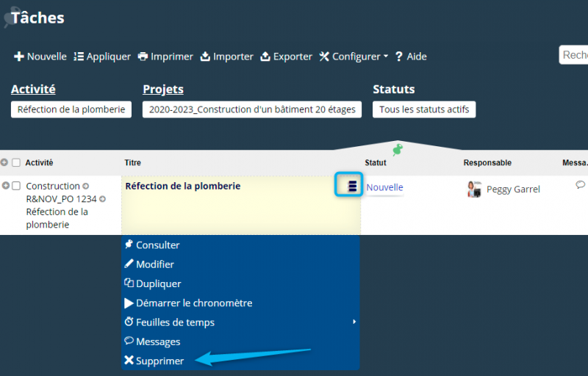Open the Tous les statuts actifs filter
The height and width of the screenshot is (376, 588).
(424, 109)
